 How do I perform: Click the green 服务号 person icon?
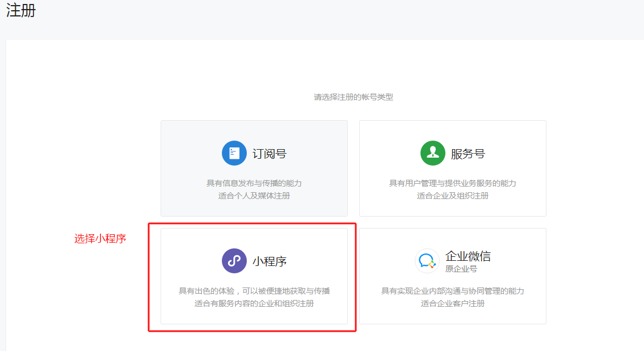pyautogui.click(x=432, y=153)
